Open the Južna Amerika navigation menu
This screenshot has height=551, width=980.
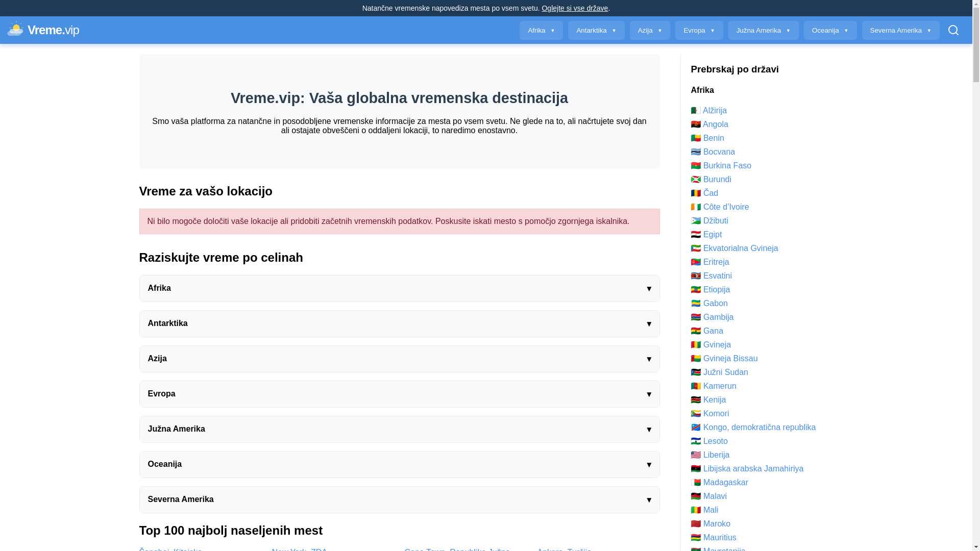763,31
